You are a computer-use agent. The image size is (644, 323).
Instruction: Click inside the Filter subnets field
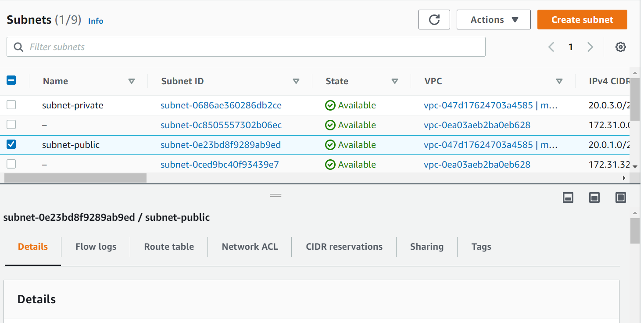[175, 47]
